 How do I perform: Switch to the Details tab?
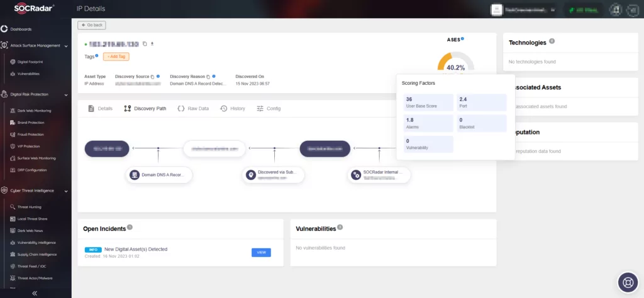(x=100, y=109)
